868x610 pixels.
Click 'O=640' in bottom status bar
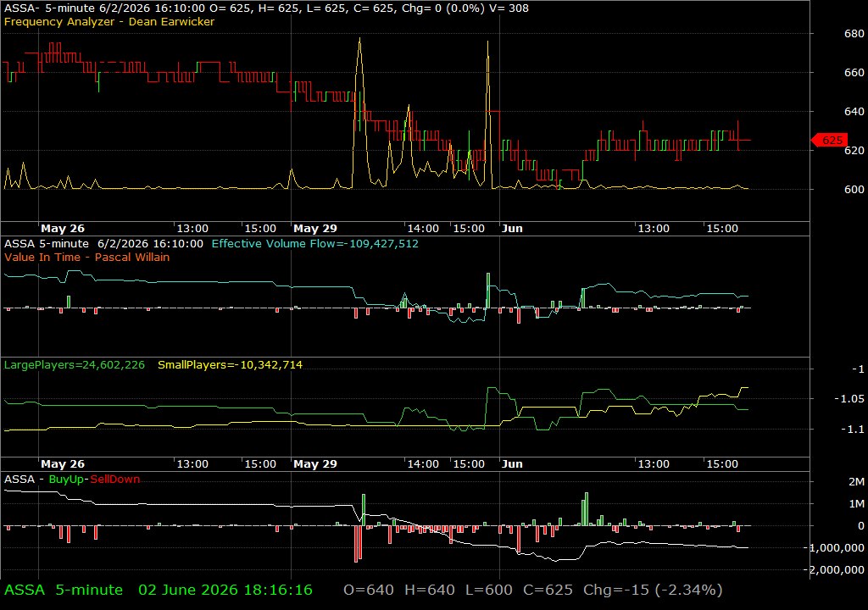pos(369,590)
